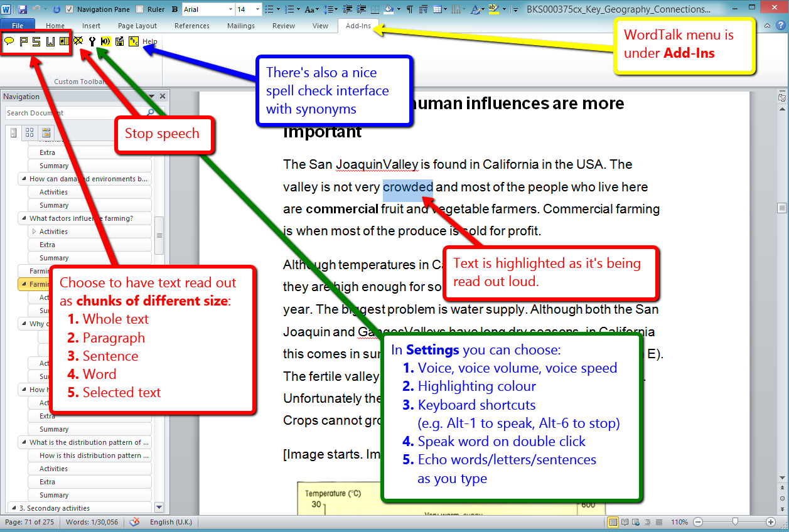Switch to the Insert ribbon tab
This screenshot has height=532, width=789.
91,26
